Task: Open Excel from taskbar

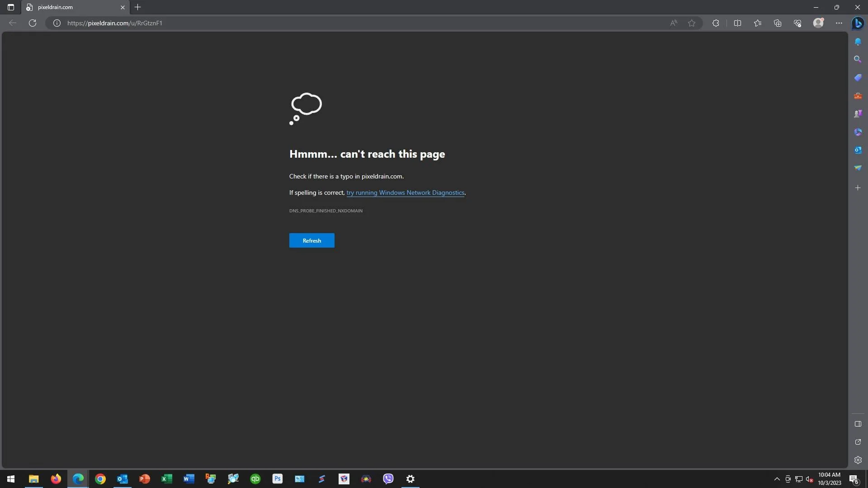Action: [x=167, y=479]
